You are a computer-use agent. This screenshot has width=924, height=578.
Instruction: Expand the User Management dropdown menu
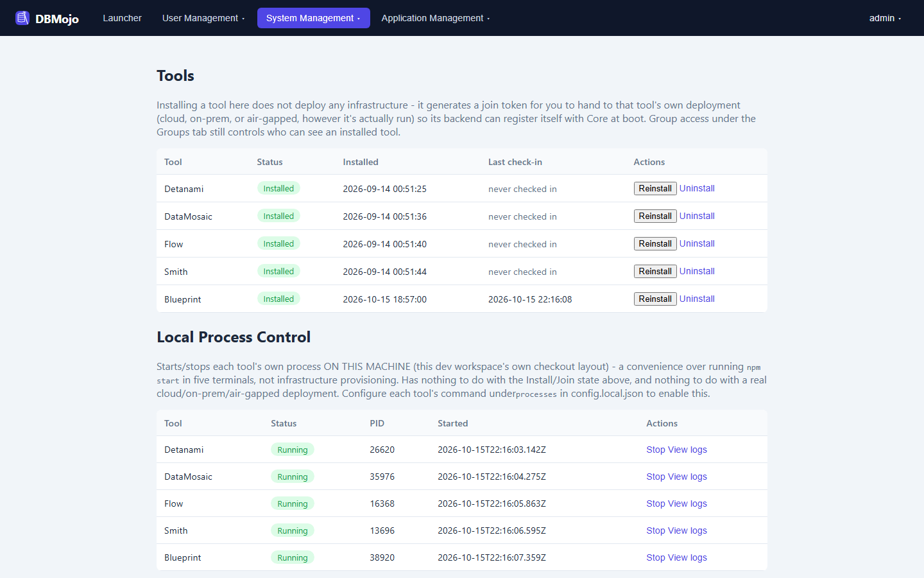coord(203,18)
